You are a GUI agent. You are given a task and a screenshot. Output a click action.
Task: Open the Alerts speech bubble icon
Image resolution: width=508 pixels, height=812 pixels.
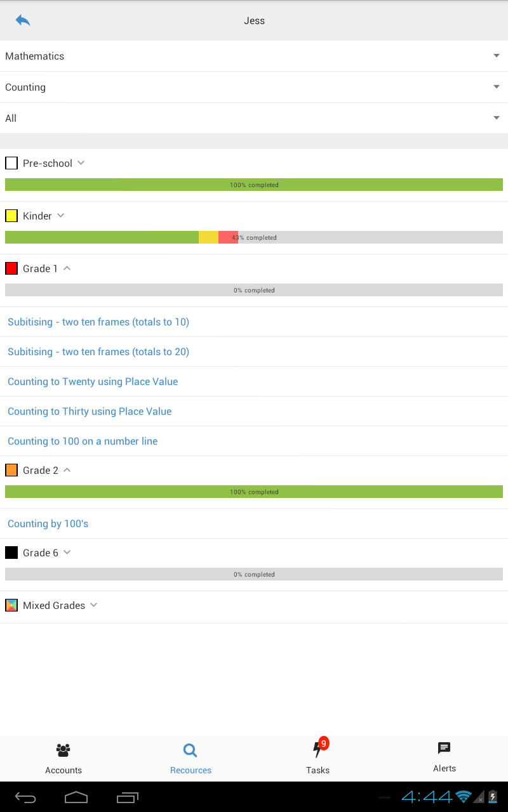coord(444,749)
